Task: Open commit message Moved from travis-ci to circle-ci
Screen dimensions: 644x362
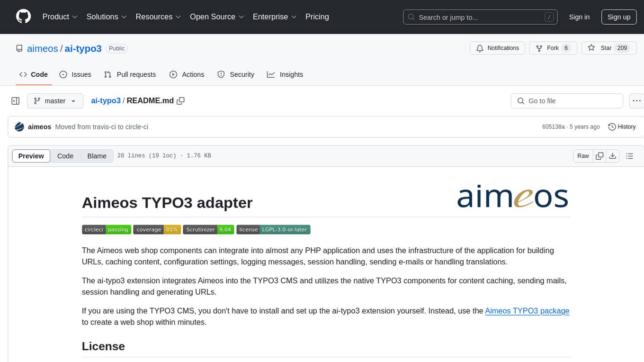Action: [101, 127]
